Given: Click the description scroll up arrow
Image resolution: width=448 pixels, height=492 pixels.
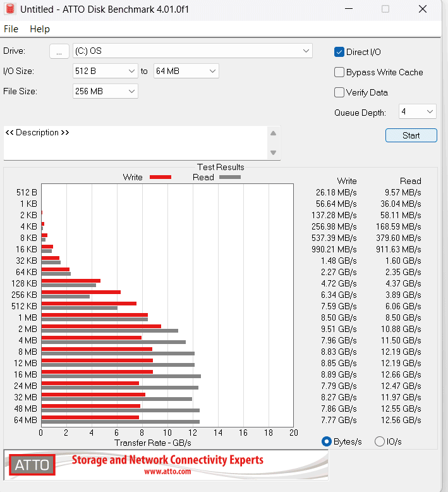Looking at the screenshot, I should [274, 133].
